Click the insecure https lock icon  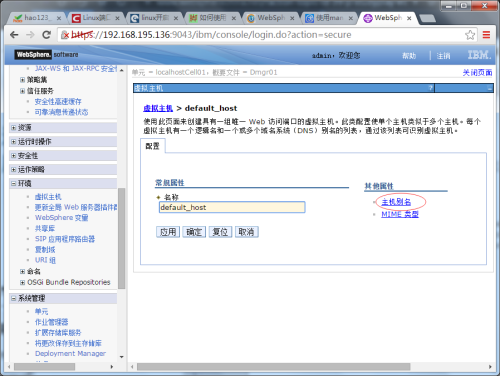click(65, 35)
